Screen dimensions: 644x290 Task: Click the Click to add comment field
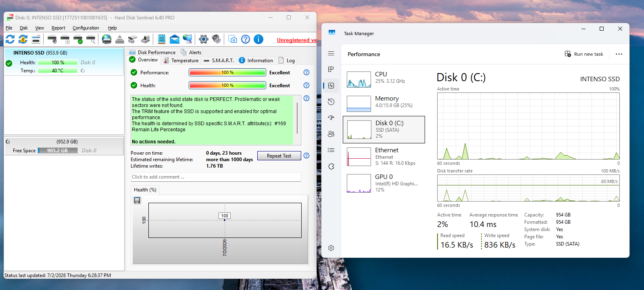[x=216, y=177]
